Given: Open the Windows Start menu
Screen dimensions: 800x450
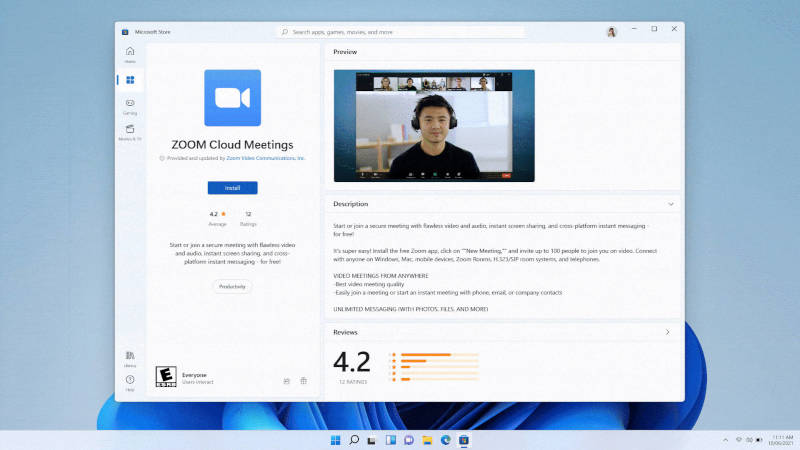Looking at the screenshot, I should coord(334,440).
